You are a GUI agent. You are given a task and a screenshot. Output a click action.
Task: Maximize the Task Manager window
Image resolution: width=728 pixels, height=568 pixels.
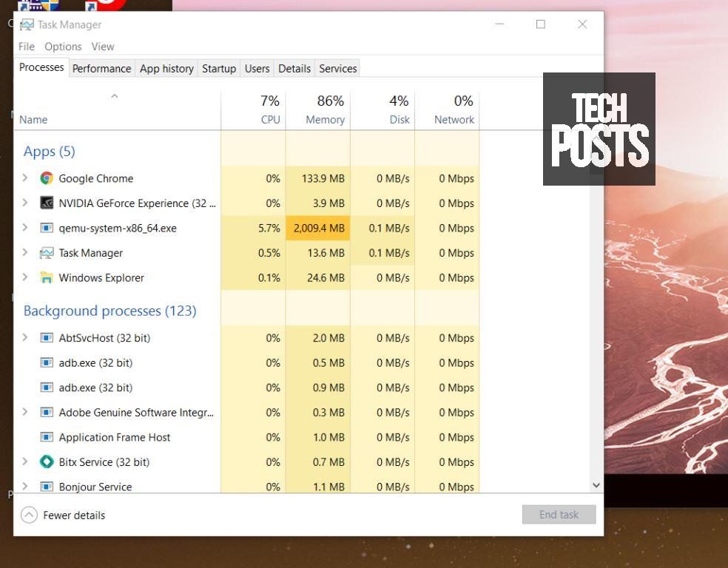540,24
